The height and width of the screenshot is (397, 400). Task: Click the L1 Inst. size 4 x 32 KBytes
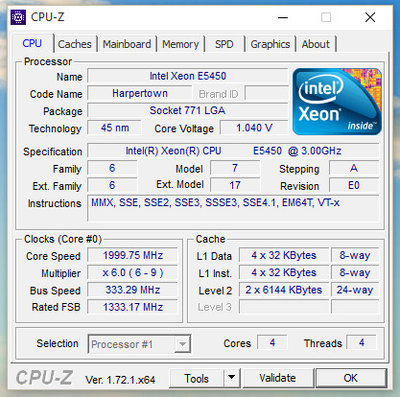coord(284,273)
